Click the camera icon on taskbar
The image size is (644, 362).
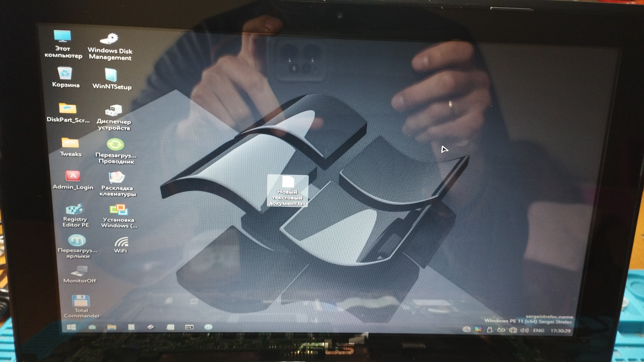point(92,327)
